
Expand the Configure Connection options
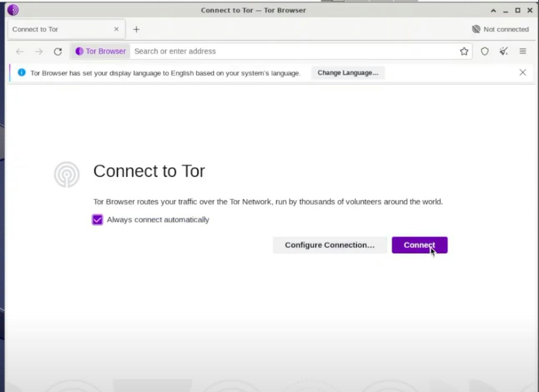(x=329, y=245)
